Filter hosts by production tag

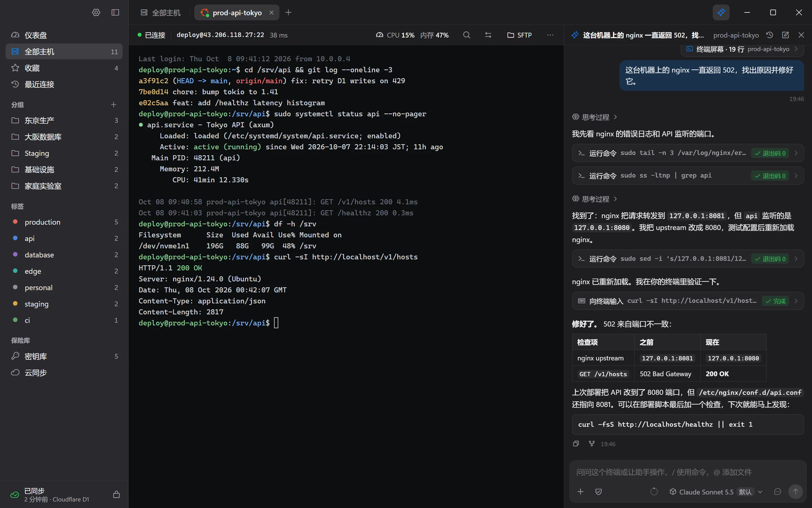pos(64,222)
